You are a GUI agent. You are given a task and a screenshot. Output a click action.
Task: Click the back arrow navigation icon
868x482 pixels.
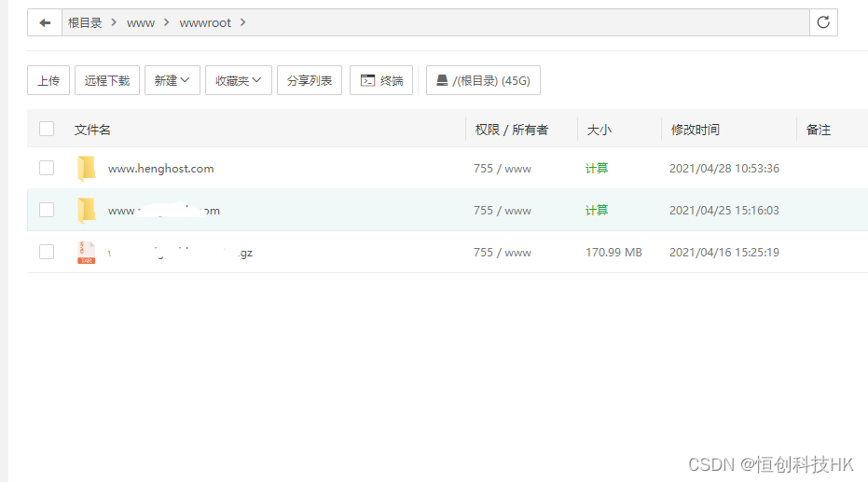[45, 22]
